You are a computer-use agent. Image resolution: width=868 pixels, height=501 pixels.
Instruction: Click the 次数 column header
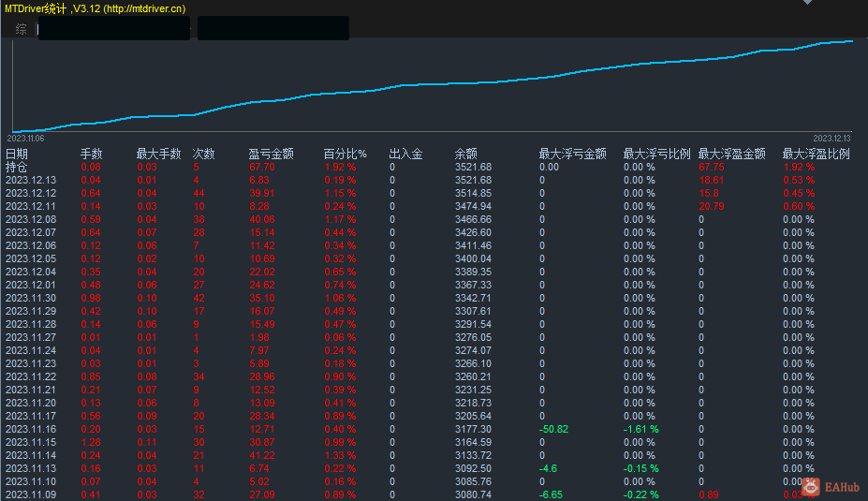click(x=204, y=154)
